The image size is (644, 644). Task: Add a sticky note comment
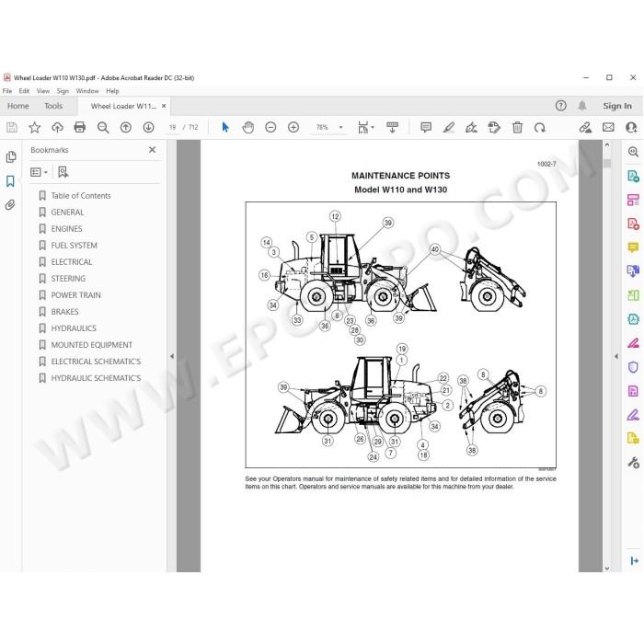pyautogui.click(x=426, y=127)
